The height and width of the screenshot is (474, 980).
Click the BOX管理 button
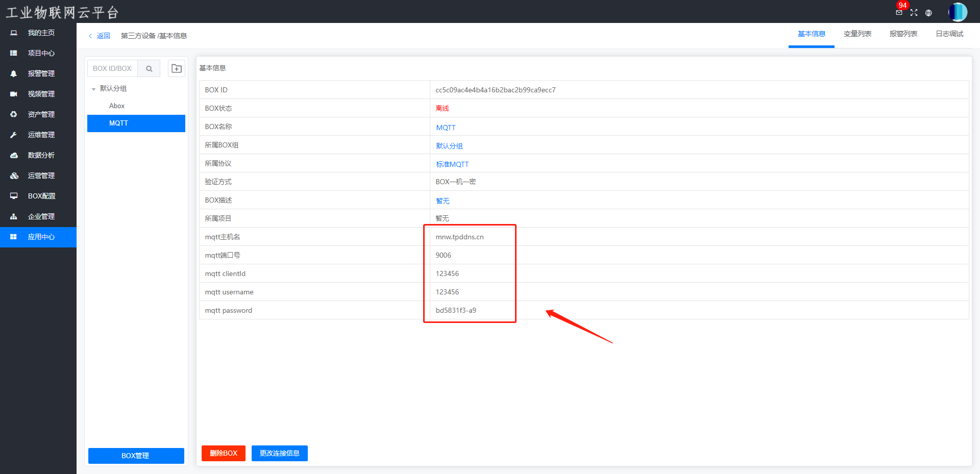136,456
